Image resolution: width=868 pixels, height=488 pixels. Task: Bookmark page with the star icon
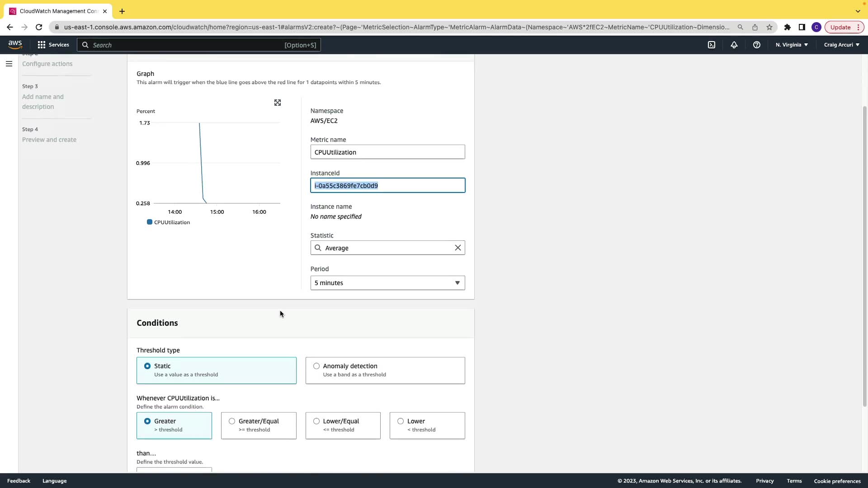click(x=769, y=27)
